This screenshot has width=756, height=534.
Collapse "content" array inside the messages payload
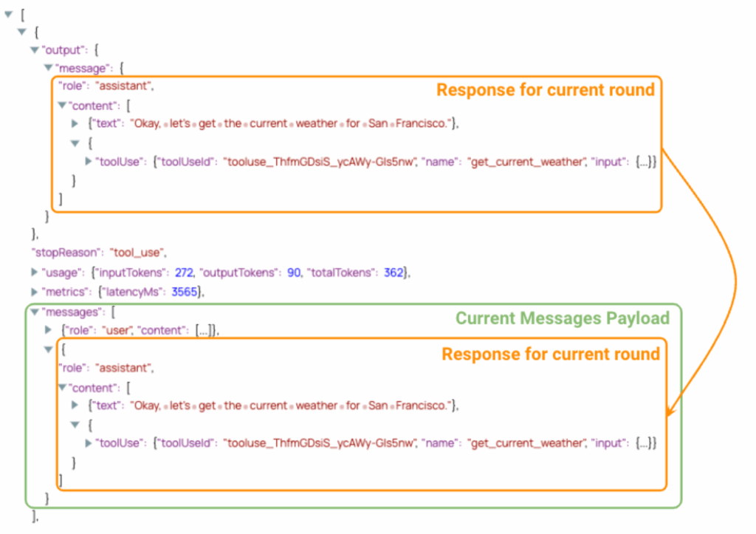(x=62, y=387)
